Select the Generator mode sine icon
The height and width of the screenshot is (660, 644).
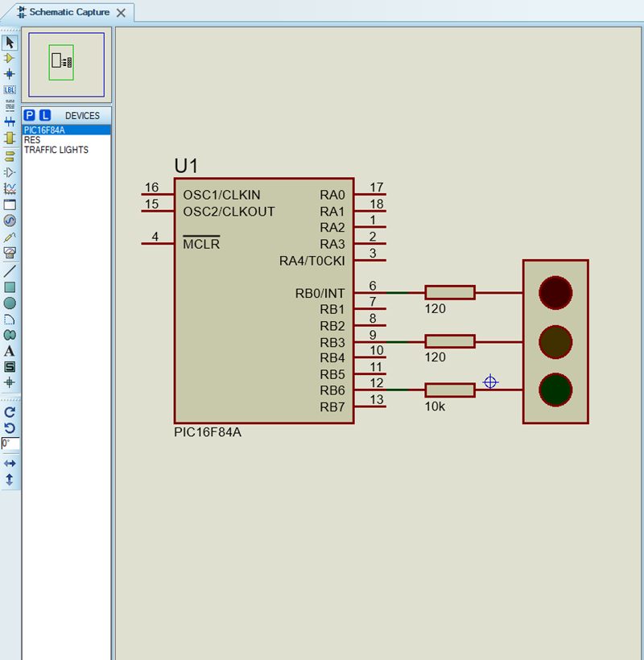pyautogui.click(x=10, y=221)
